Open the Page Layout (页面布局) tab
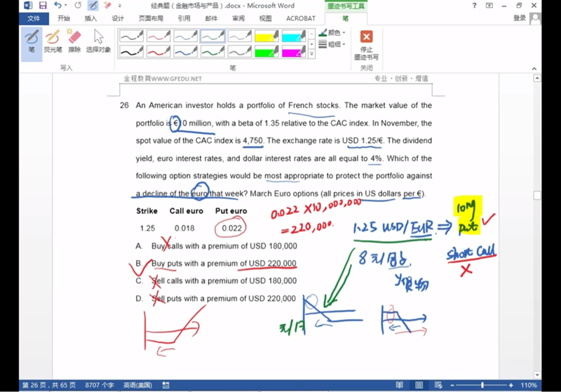The height and width of the screenshot is (392, 561). pyautogui.click(x=151, y=18)
